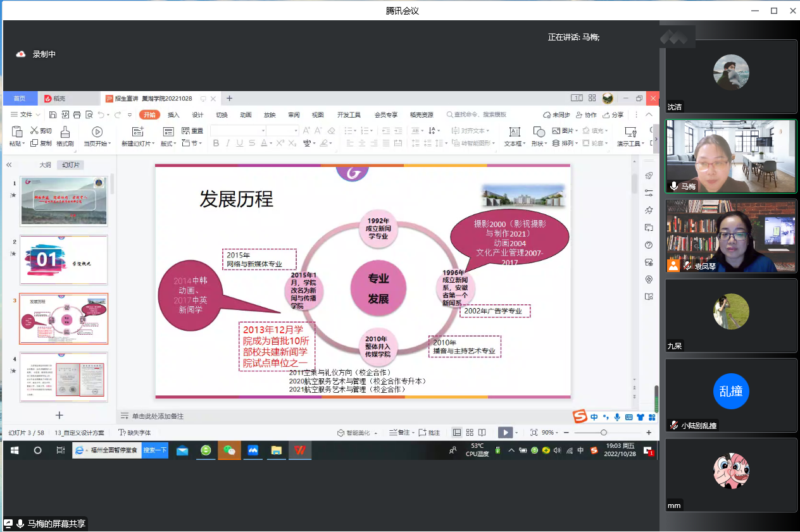Click the Shapes (形状) icon
The width and height of the screenshot is (800, 532).
tap(539, 132)
